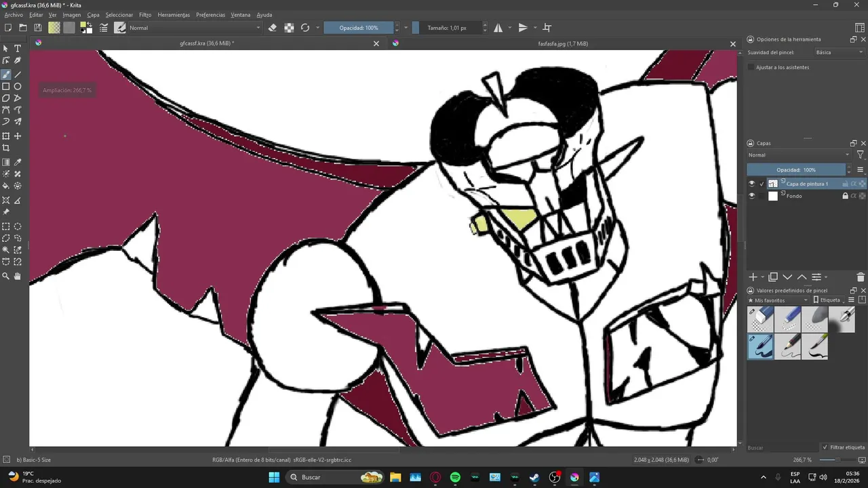Select the Freehand Brush tool
This screenshot has height=488, width=868.
point(6,75)
